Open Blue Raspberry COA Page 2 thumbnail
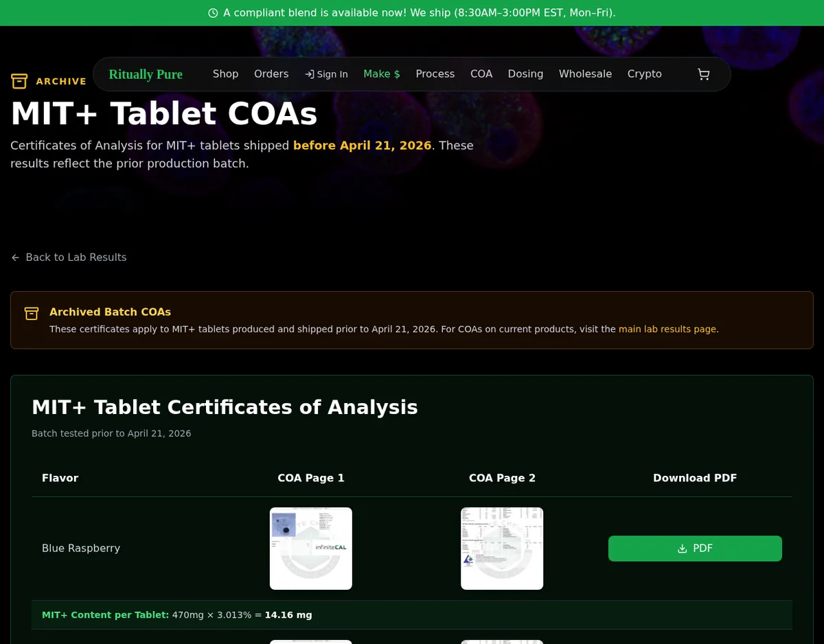 [x=502, y=549]
